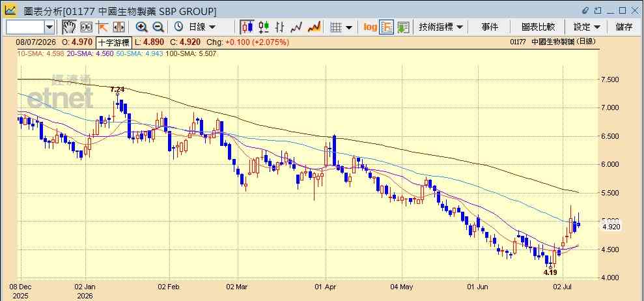Select the line chart type
644x301 pixels.
(296, 27)
